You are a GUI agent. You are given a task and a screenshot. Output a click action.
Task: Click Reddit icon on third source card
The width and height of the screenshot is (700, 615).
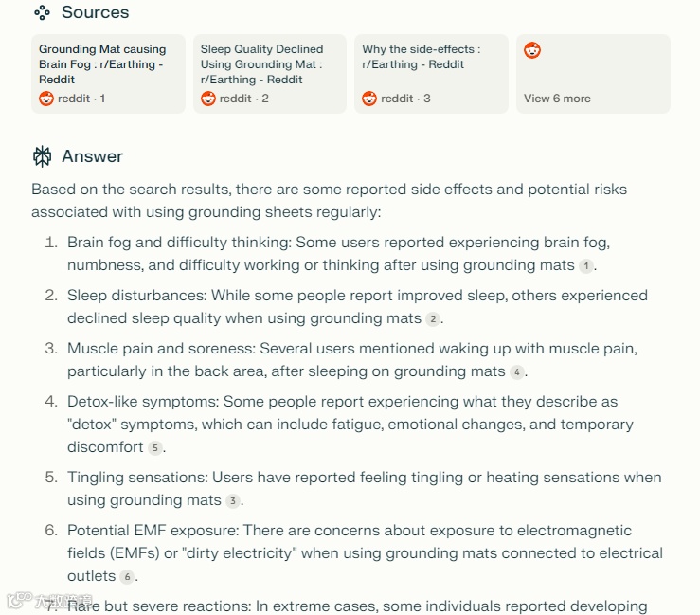click(x=369, y=99)
